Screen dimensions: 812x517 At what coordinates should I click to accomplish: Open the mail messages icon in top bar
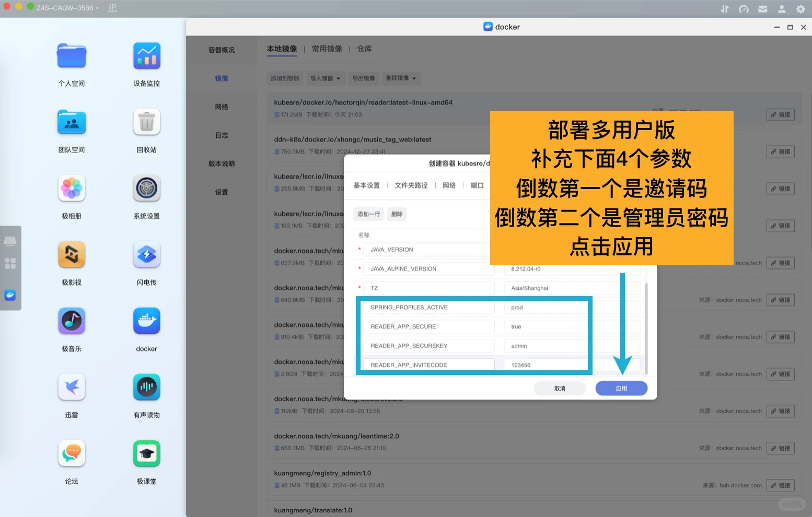click(763, 9)
